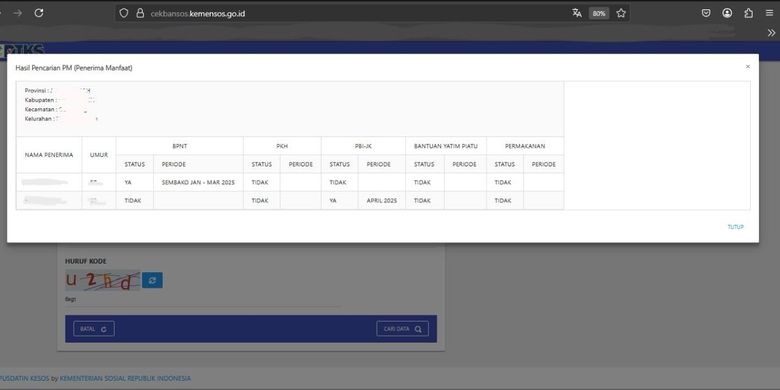Image resolution: width=780 pixels, height=390 pixels.
Task: Open the Firefox account profile icon
Action: 727,13
